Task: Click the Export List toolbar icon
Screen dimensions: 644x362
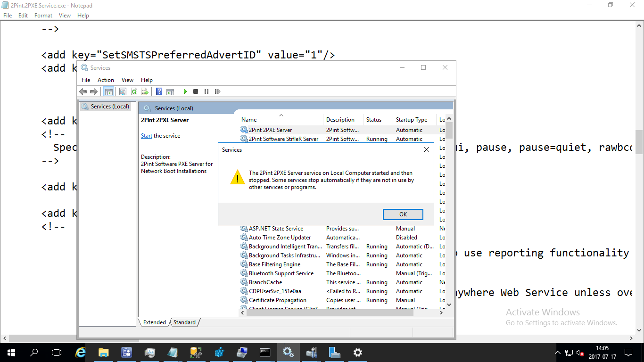Action: 145,91
